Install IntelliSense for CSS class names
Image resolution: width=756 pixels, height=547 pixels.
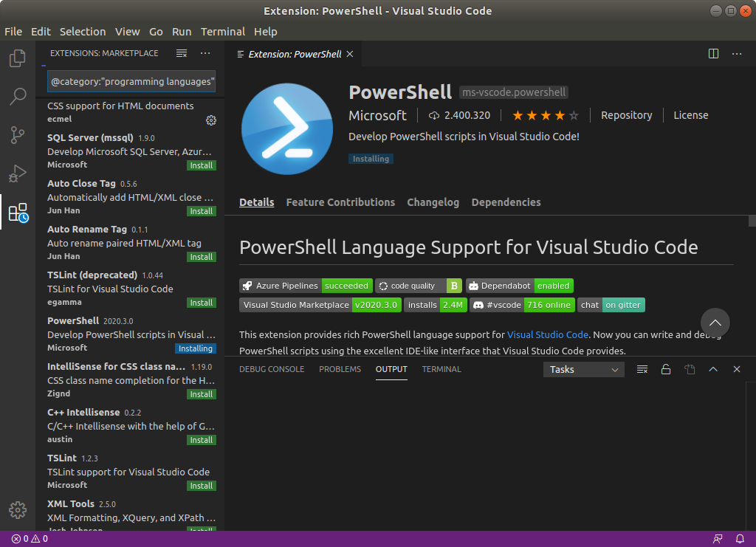pos(202,394)
